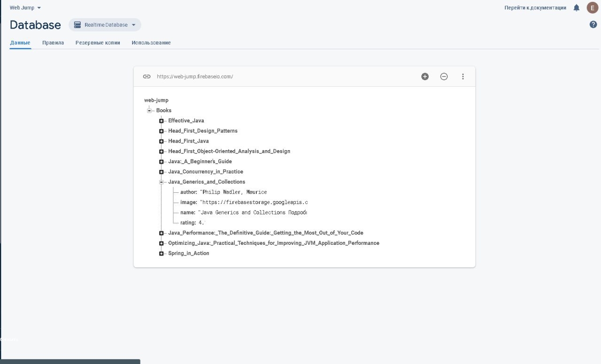Click the link icon beside database URL

(146, 76)
